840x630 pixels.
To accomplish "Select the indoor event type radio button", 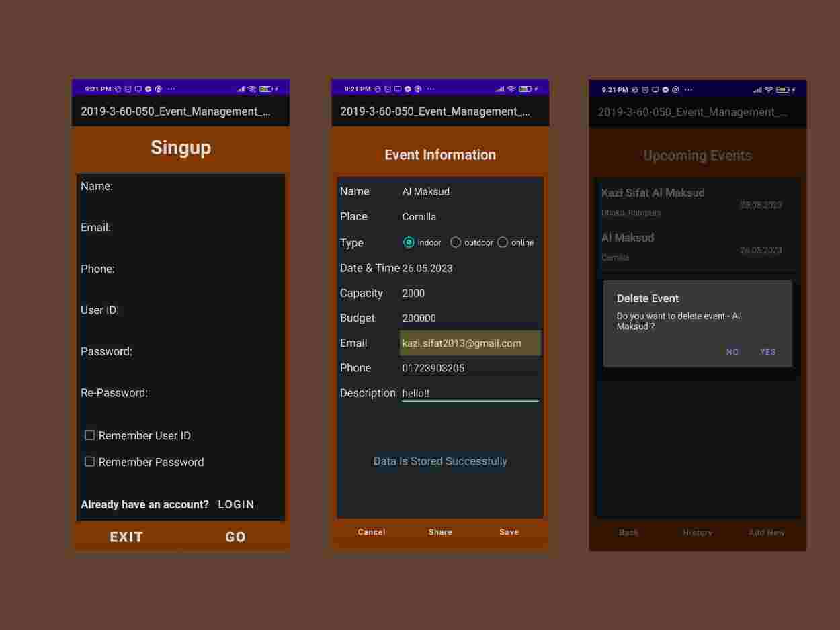I will [409, 242].
